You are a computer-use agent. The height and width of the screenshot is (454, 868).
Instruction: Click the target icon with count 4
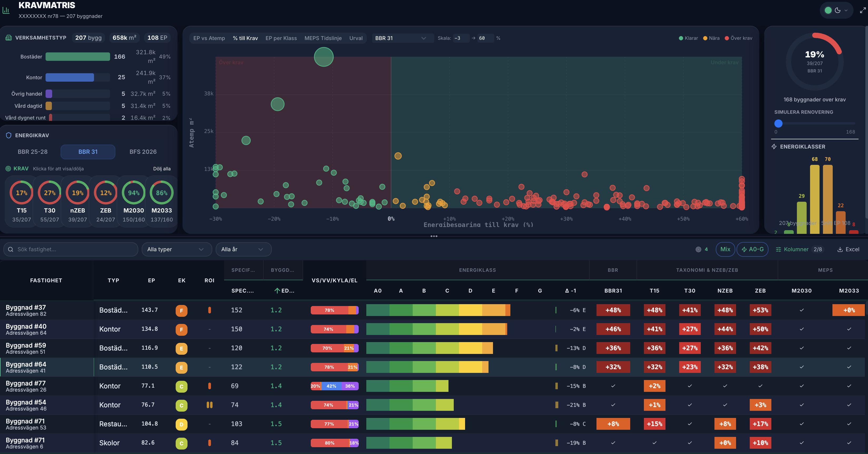(698, 249)
